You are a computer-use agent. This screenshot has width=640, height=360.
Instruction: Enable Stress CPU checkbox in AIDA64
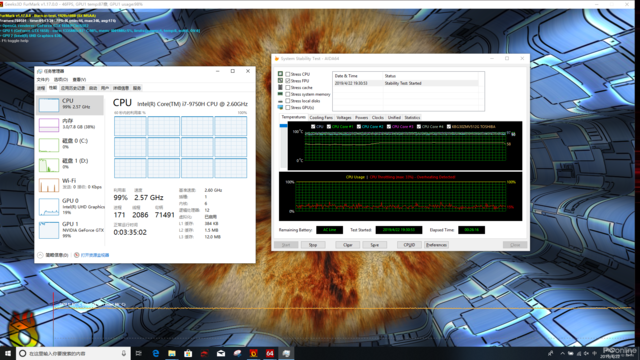point(288,74)
